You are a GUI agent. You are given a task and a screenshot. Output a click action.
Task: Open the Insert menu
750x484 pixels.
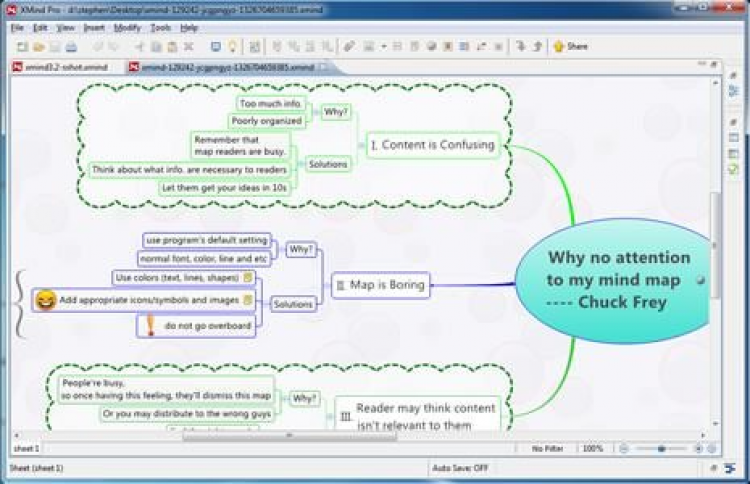coord(94,28)
